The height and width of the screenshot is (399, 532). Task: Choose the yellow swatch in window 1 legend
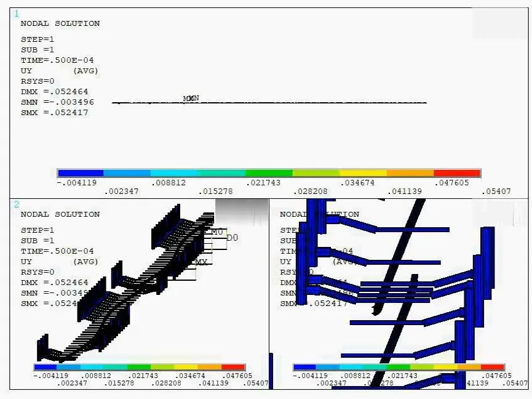coord(363,173)
